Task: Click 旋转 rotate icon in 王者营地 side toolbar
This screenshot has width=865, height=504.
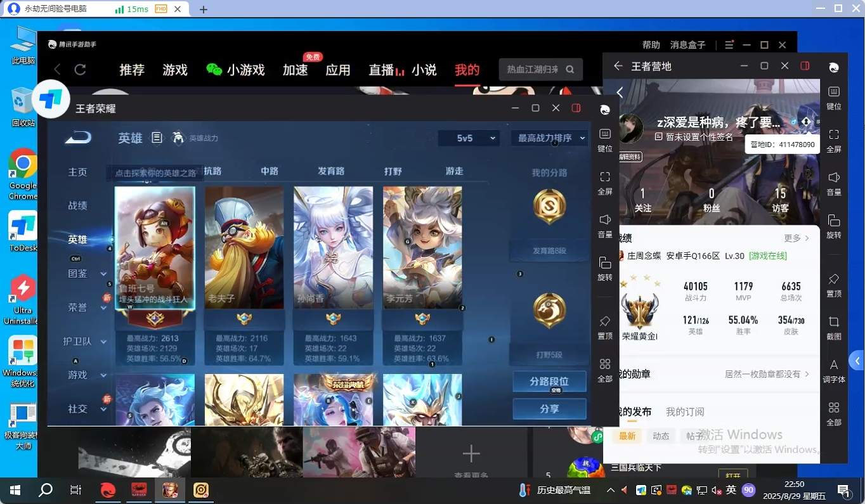Action: pyautogui.click(x=834, y=220)
